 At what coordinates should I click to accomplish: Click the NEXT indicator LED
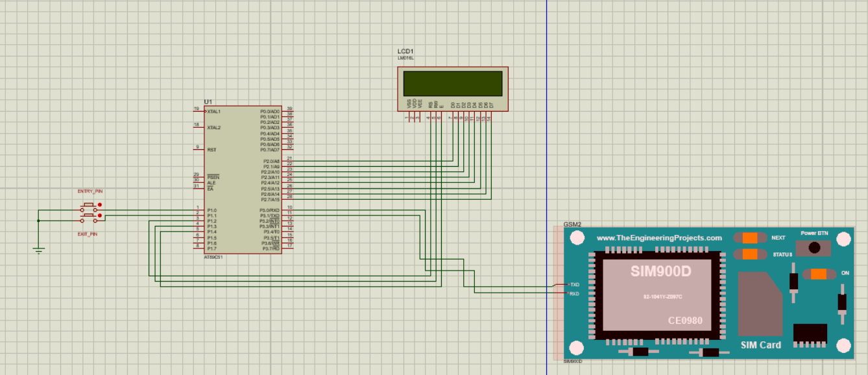point(750,238)
